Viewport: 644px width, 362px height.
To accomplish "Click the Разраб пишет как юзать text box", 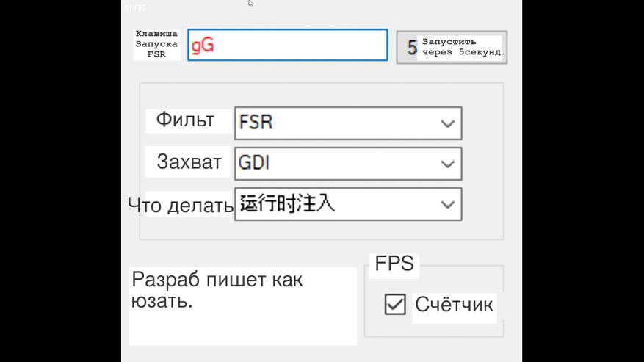I will coord(242,305).
